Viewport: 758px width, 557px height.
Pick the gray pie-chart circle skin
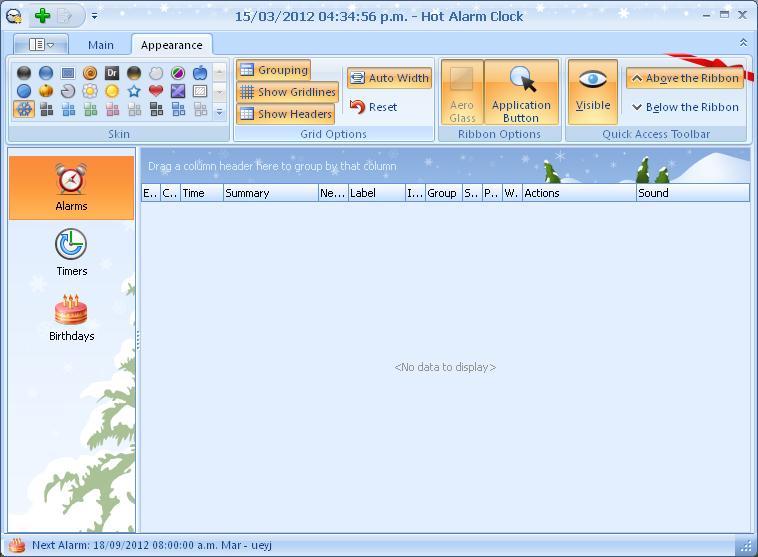[x=68, y=91]
